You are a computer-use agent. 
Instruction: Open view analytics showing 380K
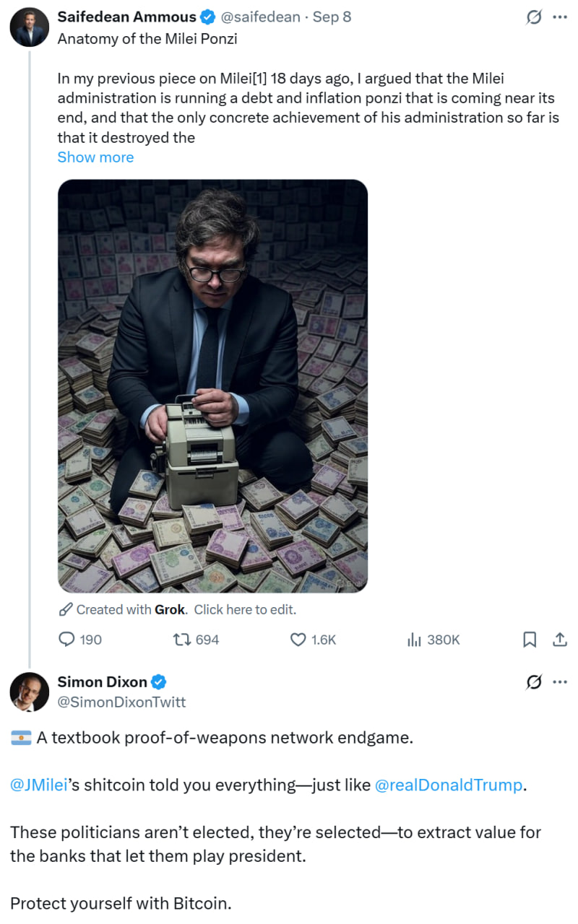(x=415, y=640)
